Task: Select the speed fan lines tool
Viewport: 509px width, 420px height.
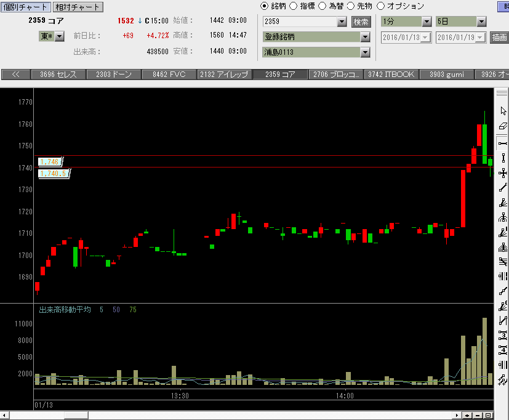Action: click(x=503, y=306)
